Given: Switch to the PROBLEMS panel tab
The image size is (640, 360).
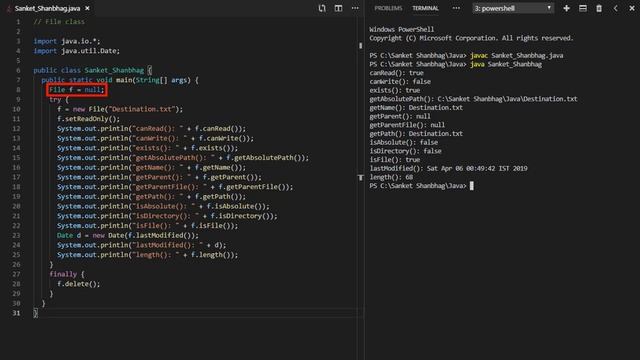Looking at the screenshot, I should (x=388, y=8).
